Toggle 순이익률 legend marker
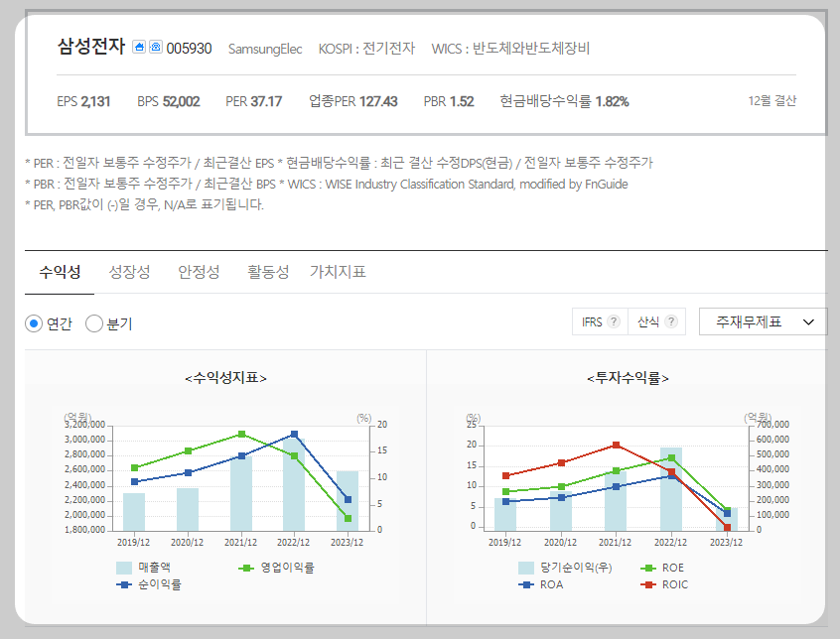Viewport: 840px width, 639px height. [x=124, y=584]
